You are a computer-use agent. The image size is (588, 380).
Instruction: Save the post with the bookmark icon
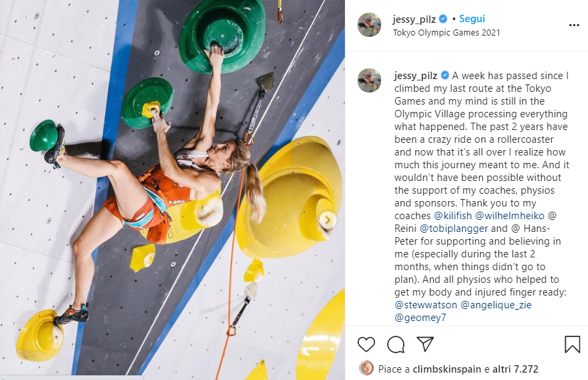[x=572, y=344]
